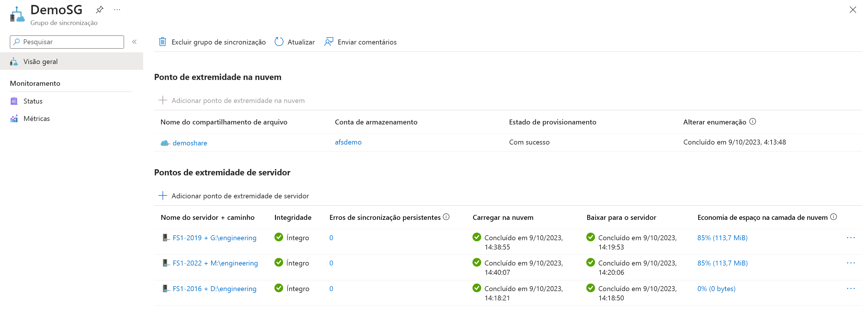Click the trash can delete icon

(x=162, y=42)
